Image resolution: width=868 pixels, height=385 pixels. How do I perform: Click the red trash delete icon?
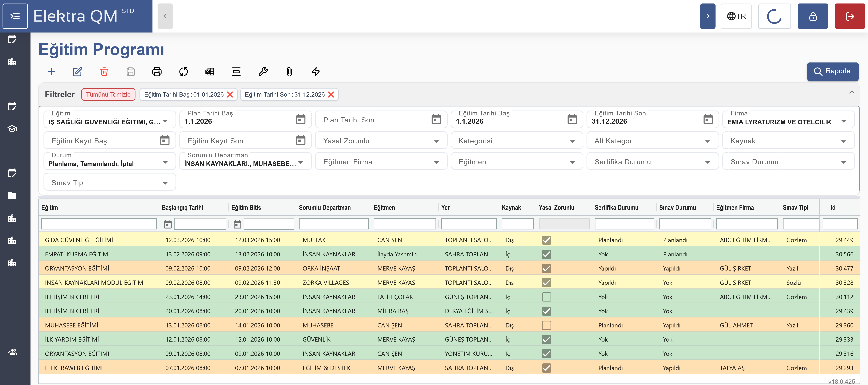tap(104, 71)
